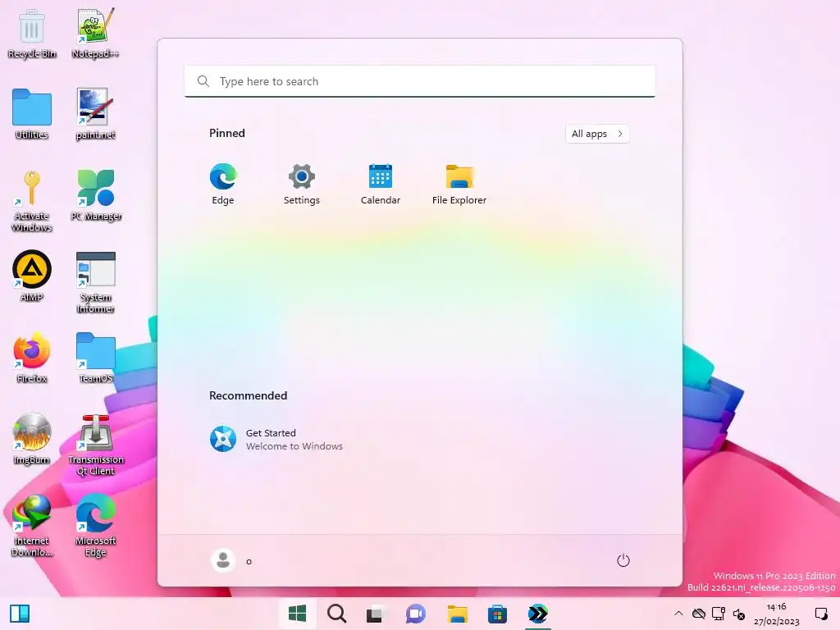Expand the All apps list

[x=597, y=134]
